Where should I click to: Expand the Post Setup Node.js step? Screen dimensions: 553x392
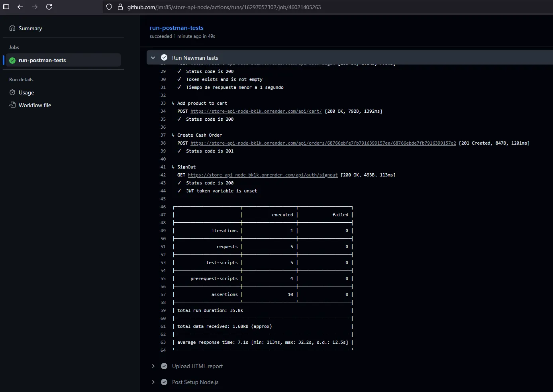click(153, 382)
